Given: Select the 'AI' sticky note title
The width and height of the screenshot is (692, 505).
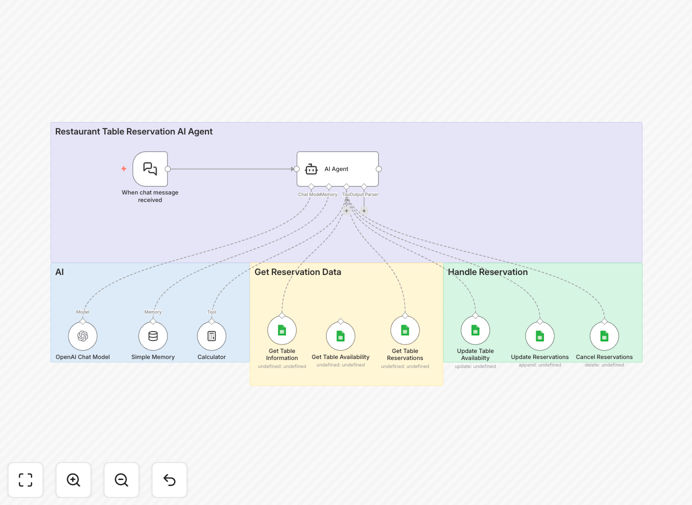Looking at the screenshot, I should point(60,272).
